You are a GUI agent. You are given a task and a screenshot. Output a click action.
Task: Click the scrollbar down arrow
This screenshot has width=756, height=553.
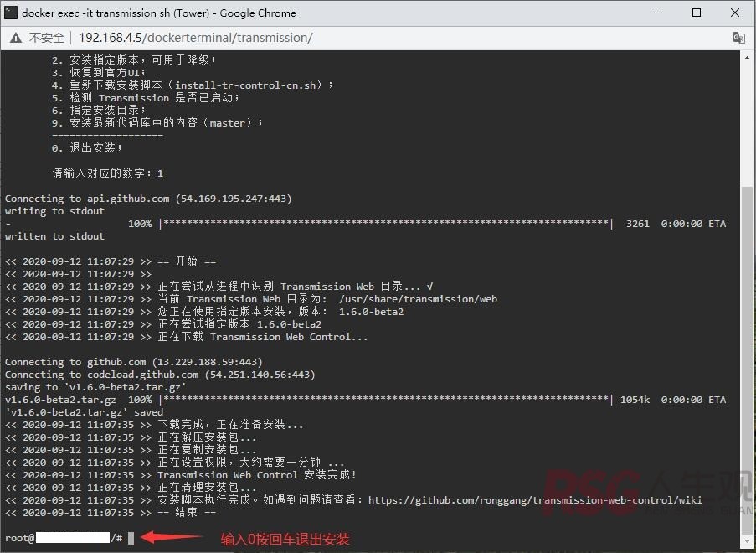[747, 542]
